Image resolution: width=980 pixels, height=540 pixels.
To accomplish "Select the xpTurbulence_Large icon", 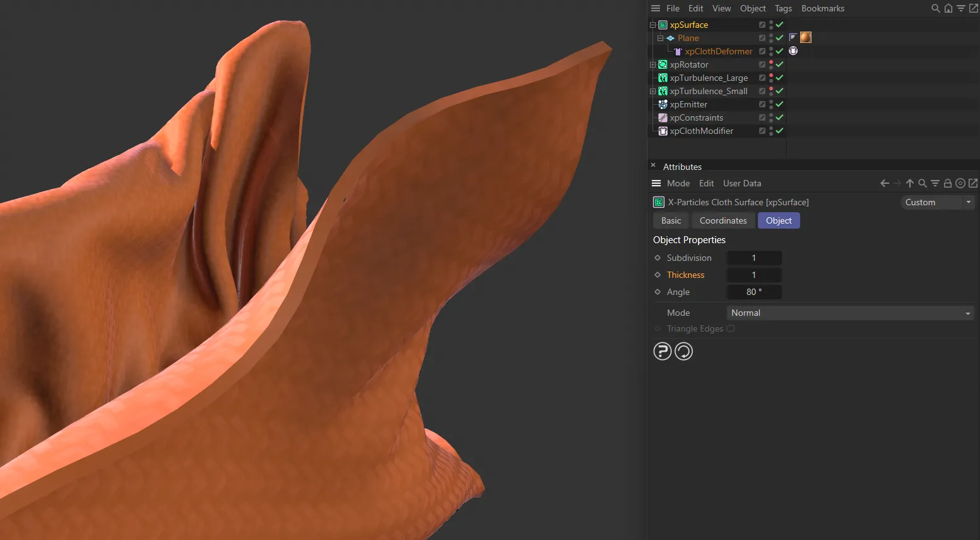I will click(663, 78).
